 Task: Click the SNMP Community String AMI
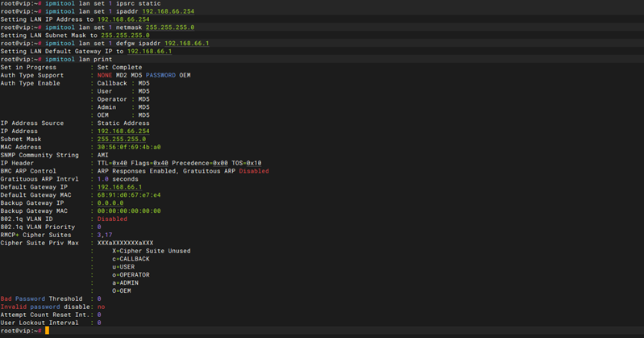click(102, 155)
